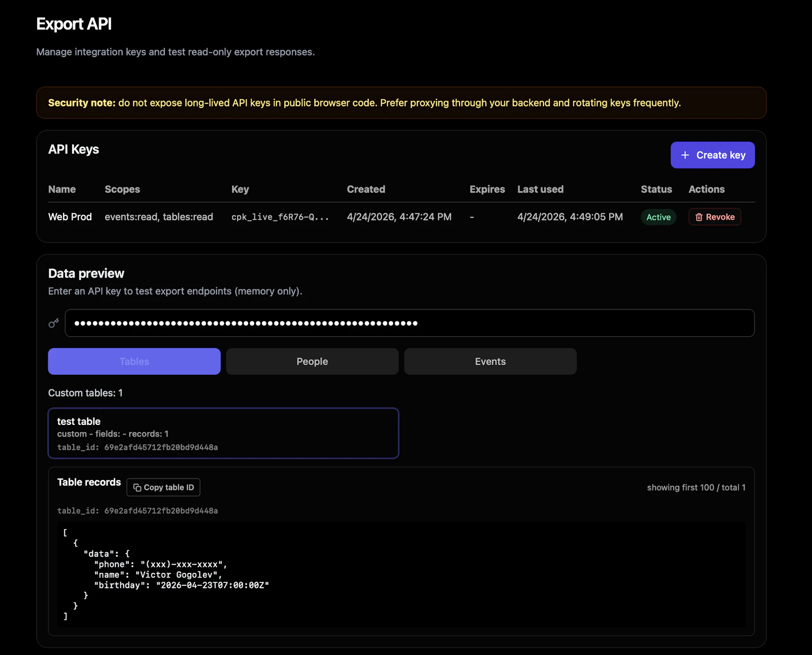This screenshot has width=812, height=655.
Task: Click the copy icon in Copy table ID
Action: [137, 487]
